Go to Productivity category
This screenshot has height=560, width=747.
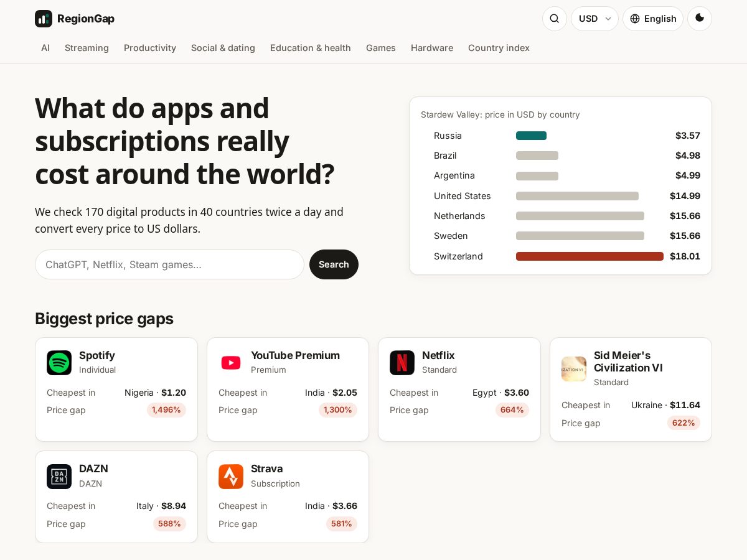pos(150,48)
